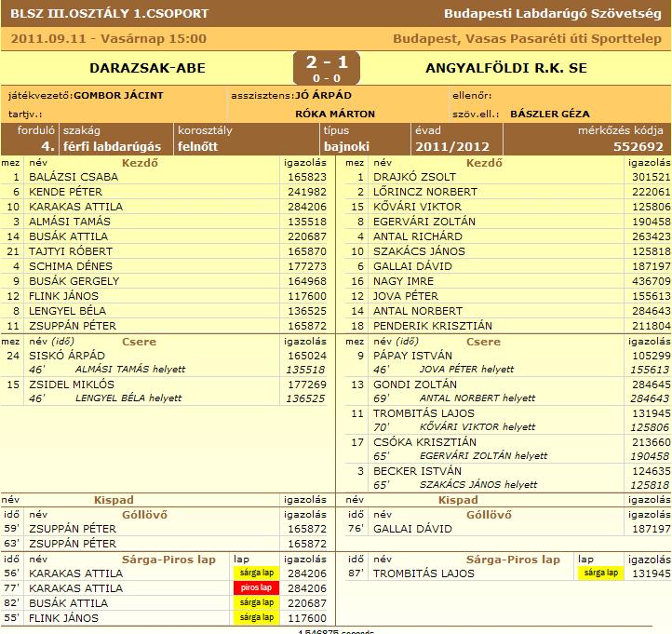Click ALMÁSI TAMÁS helyett substitution note
This screenshot has height=634, width=672.
point(130,369)
